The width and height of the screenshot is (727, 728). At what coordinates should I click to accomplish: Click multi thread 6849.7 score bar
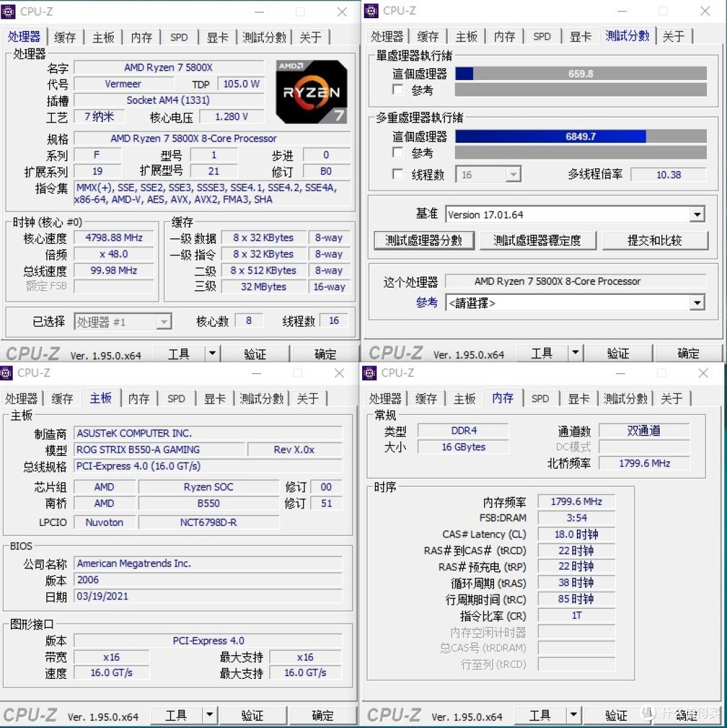click(581, 136)
